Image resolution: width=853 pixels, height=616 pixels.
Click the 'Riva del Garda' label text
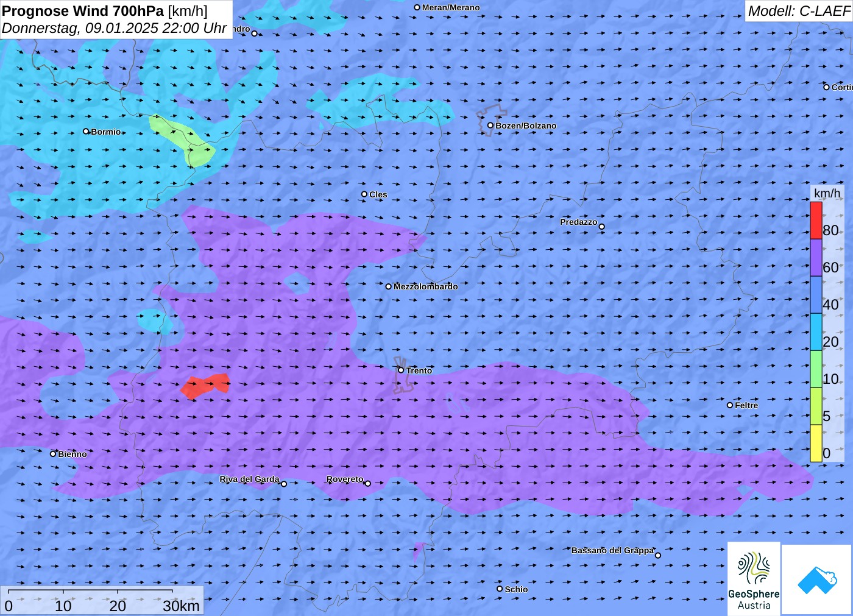(x=249, y=479)
